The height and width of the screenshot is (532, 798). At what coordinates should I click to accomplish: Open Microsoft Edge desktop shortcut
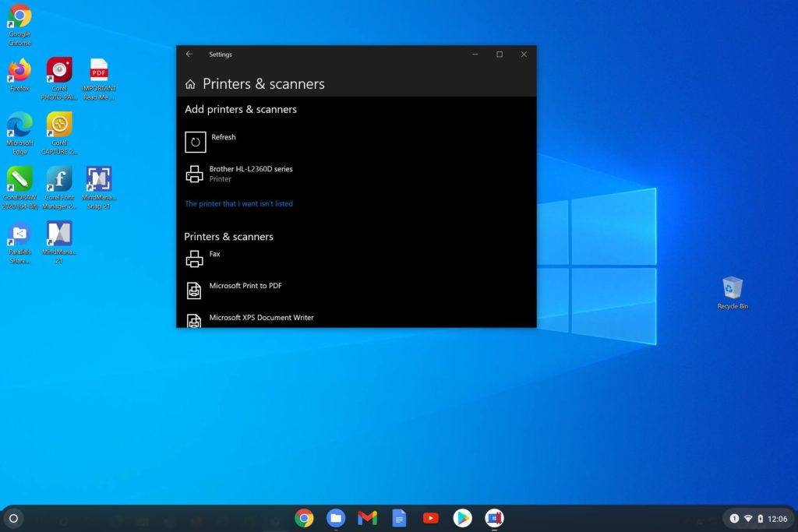coord(19,133)
